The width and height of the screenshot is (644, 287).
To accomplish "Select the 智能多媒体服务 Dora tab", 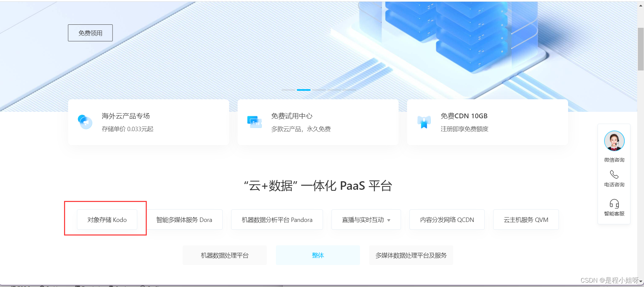I will 184,220.
